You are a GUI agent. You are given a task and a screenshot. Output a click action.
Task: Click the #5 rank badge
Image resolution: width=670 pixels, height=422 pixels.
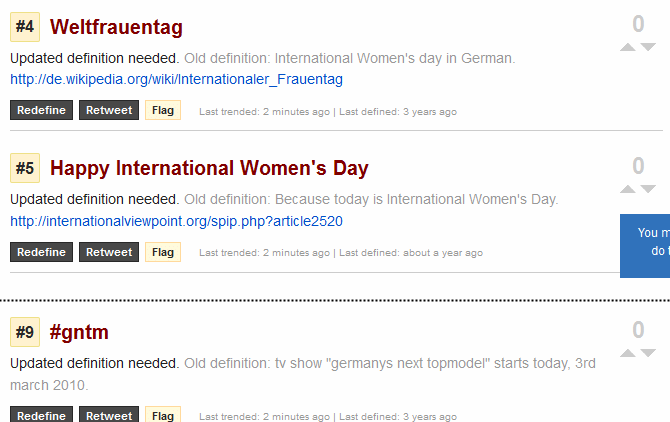pos(25,168)
